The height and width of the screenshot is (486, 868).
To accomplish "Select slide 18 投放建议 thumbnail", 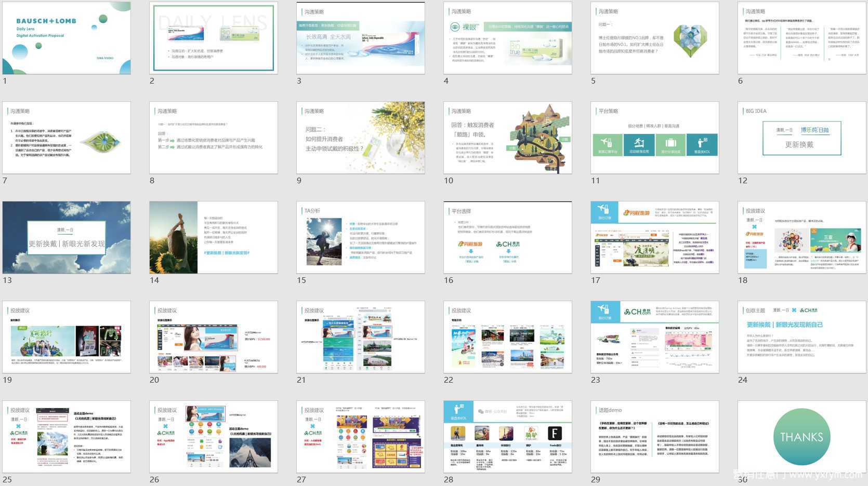I will [802, 237].
